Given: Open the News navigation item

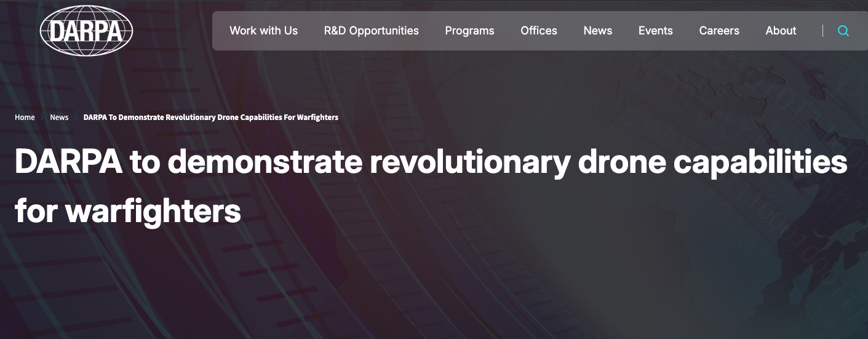Looking at the screenshot, I should pyautogui.click(x=598, y=31).
